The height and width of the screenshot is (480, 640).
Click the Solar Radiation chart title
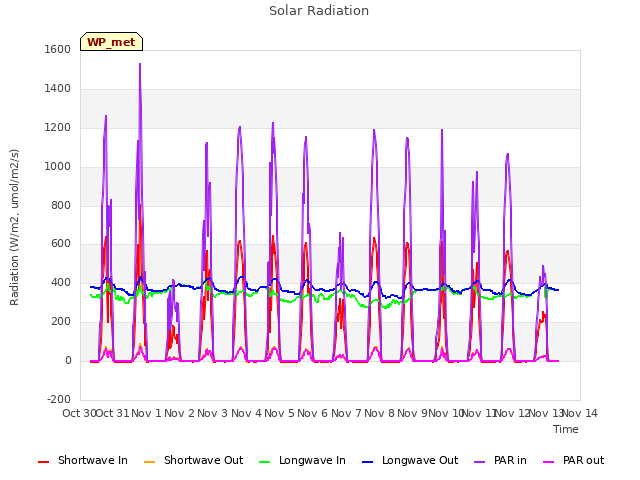click(319, 11)
